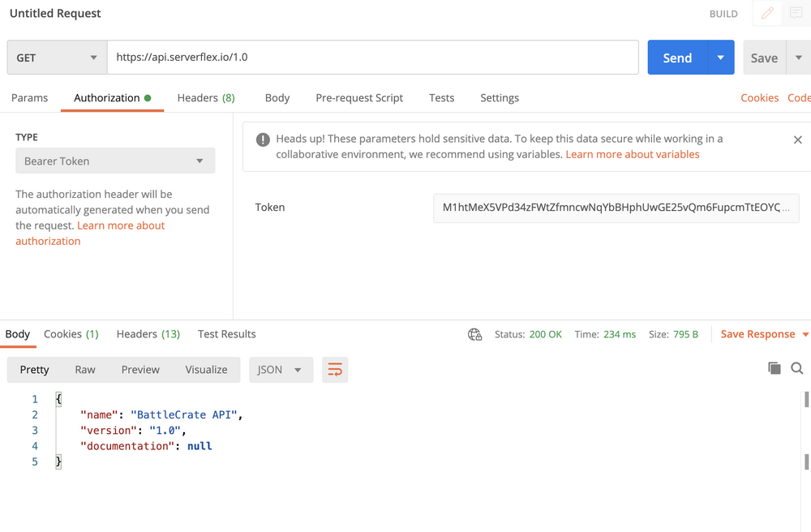Click the Save button
811x532 pixels.
765,58
